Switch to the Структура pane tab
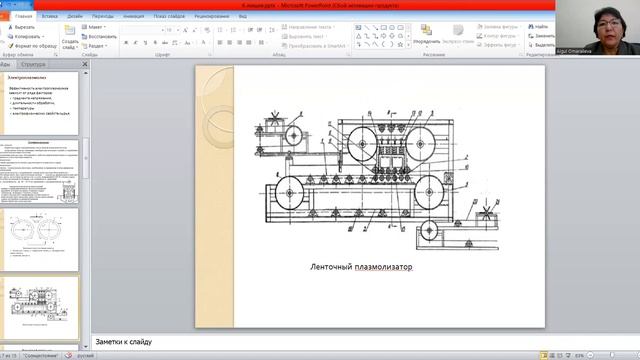Image resolution: width=640 pixels, height=360 pixels. pyautogui.click(x=33, y=64)
